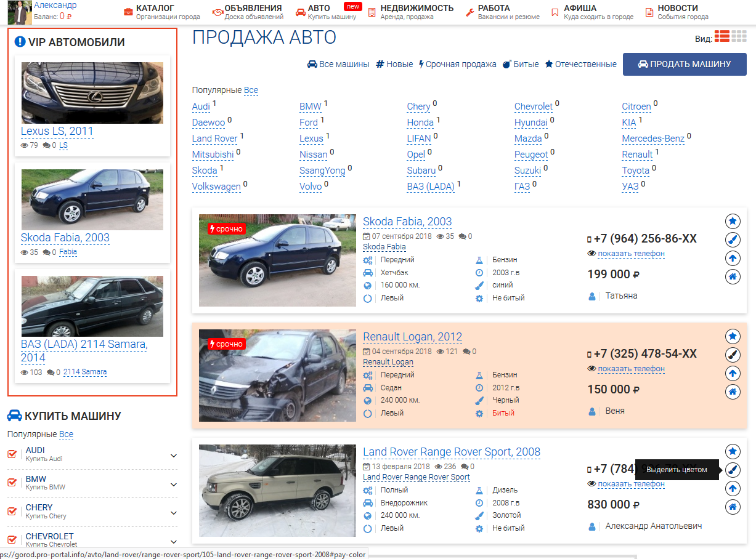The width and height of the screenshot is (756, 559).
Task: Filter by Срочная продажа
Action: click(x=457, y=64)
